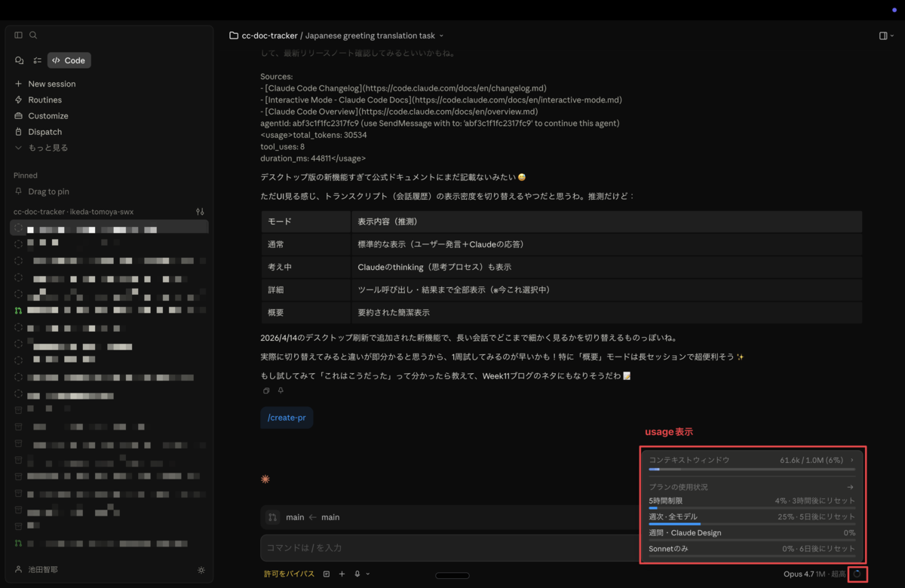Expand もっと見る in the sidebar
Image resolution: width=905 pixels, height=588 pixels.
point(41,148)
